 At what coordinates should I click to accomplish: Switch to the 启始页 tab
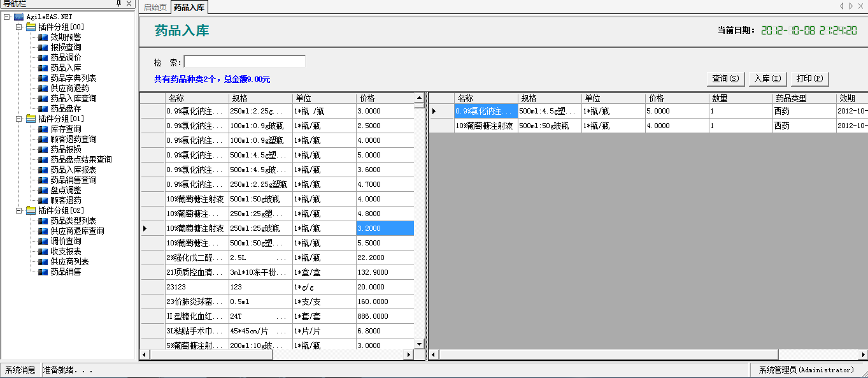(155, 7)
